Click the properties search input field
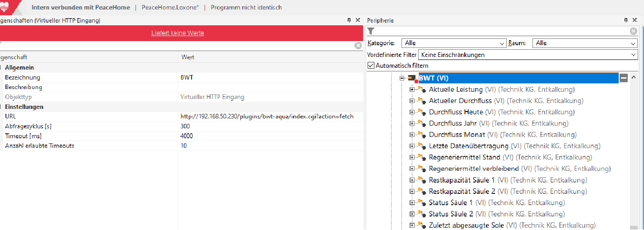This screenshot has width=644, height=230. click(177, 46)
